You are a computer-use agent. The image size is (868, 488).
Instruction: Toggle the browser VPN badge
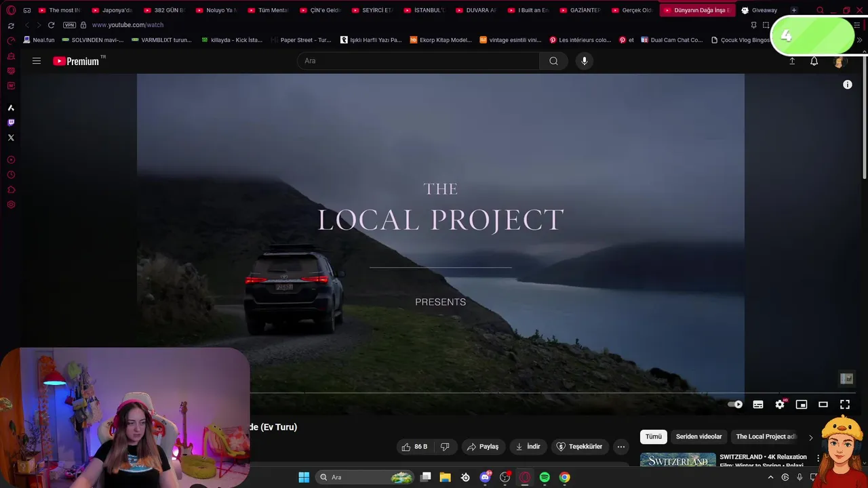tap(69, 25)
